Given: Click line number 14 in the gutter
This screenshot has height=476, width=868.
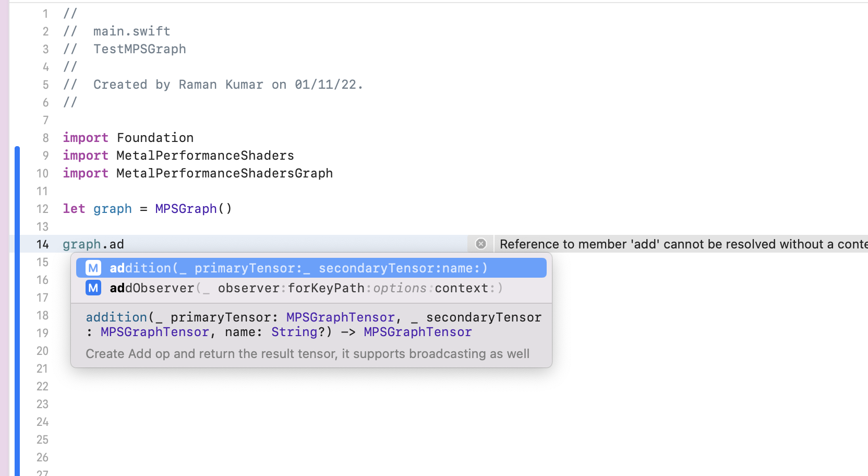Looking at the screenshot, I should click(x=42, y=244).
